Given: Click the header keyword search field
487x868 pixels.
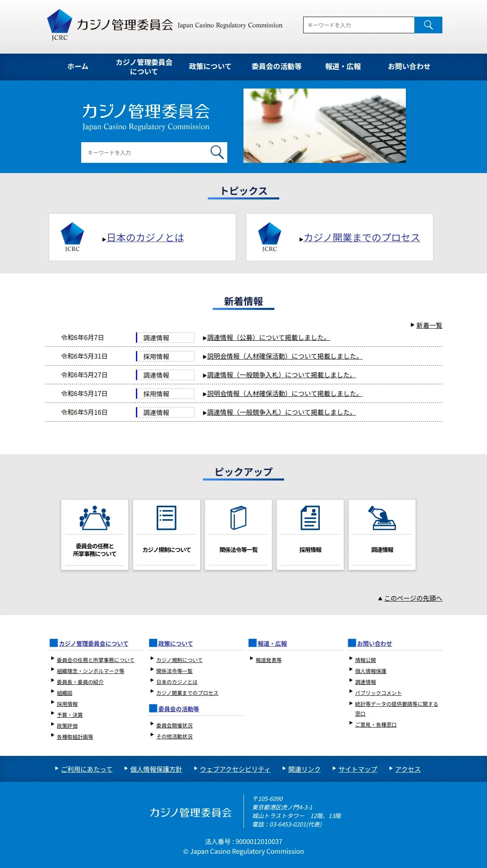Looking at the screenshot, I should pyautogui.click(x=359, y=25).
